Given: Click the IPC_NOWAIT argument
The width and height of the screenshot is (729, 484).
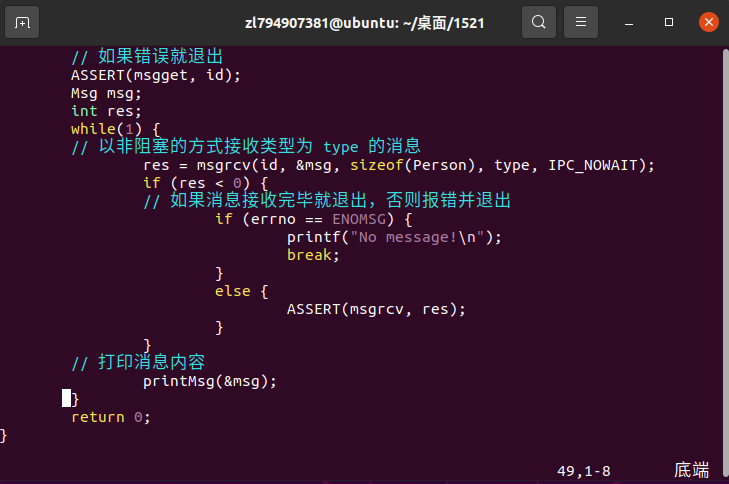Looking at the screenshot, I should 592,165.
